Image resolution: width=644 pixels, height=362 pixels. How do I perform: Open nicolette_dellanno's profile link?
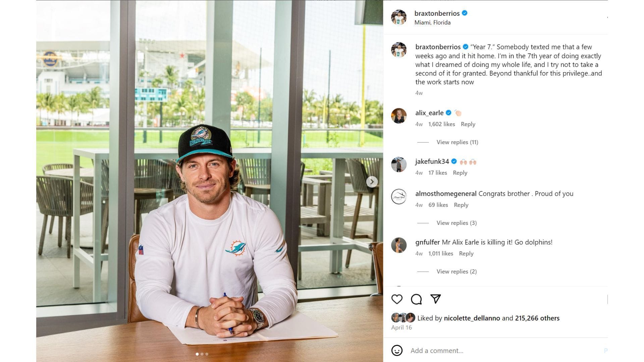pyautogui.click(x=472, y=318)
